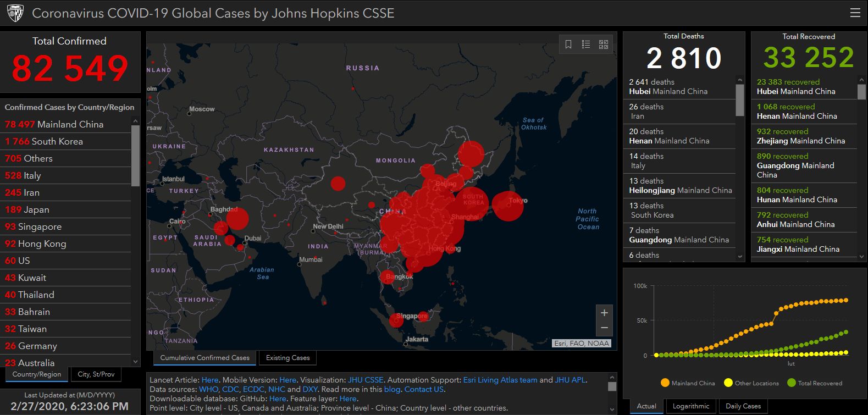Show the map legend list icon
868x415 pixels.
586,45
